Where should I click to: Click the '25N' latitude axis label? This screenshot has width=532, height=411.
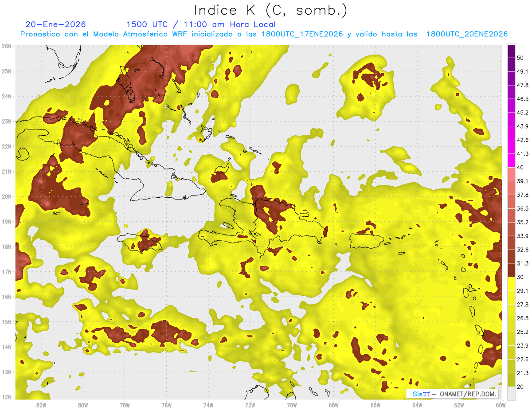click(7, 71)
